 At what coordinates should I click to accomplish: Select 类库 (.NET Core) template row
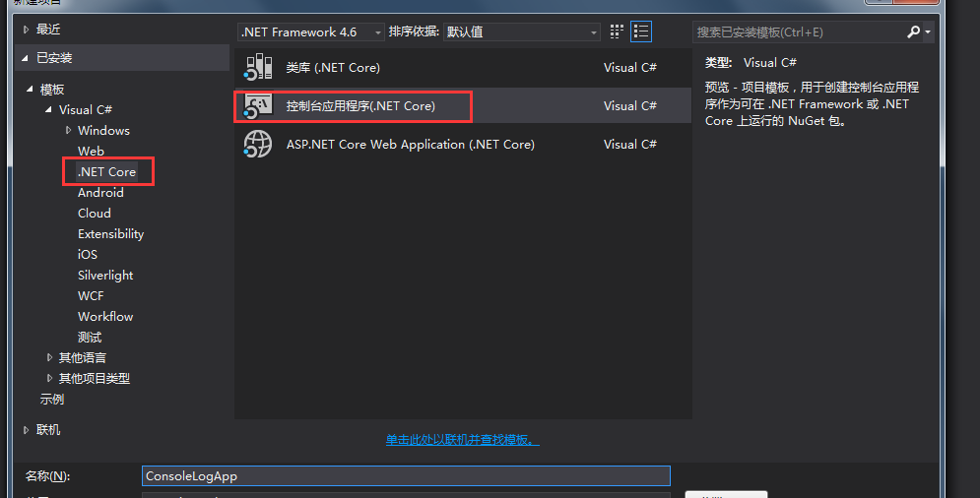click(x=463, y=68)
